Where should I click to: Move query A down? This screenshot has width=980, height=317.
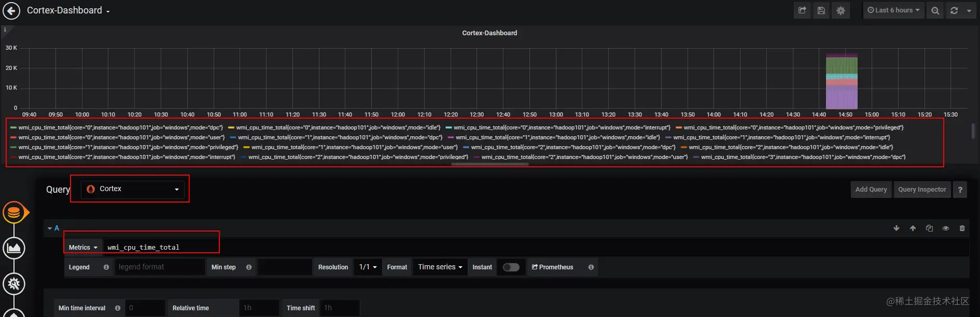coord(897,228)
